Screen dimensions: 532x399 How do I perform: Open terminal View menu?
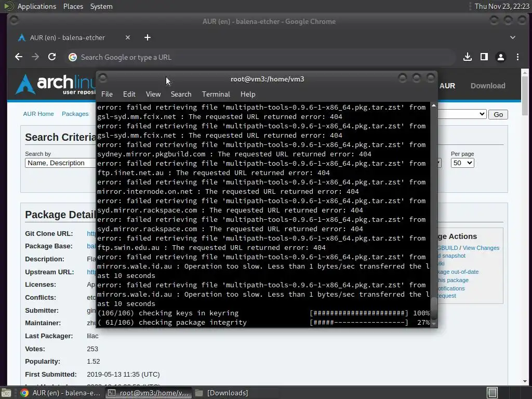coord(153,95)
